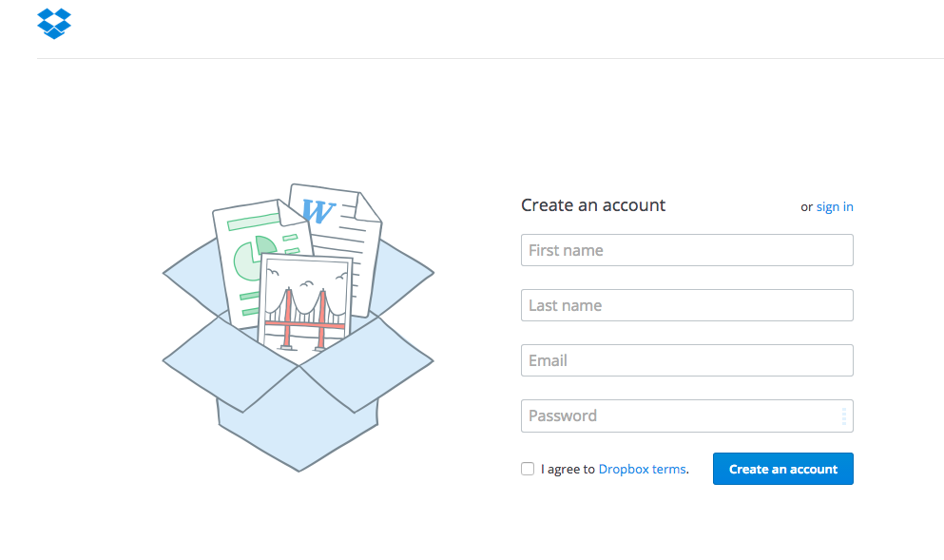Follow the sign in link
Screen dimensions: 944x560
point(835,206)
